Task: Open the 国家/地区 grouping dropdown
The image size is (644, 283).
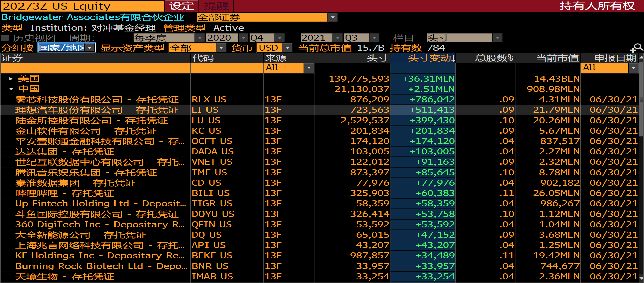Action: pos(90,48)
